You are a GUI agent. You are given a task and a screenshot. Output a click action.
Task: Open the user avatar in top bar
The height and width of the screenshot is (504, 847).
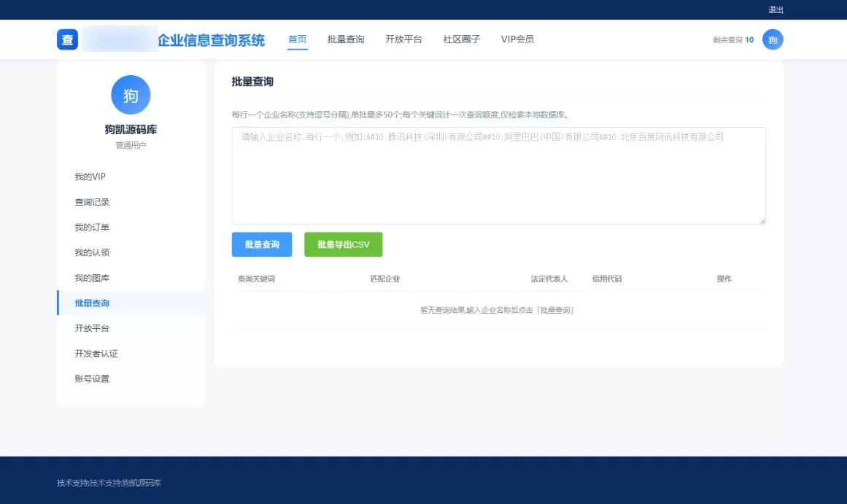coord(773,39)
